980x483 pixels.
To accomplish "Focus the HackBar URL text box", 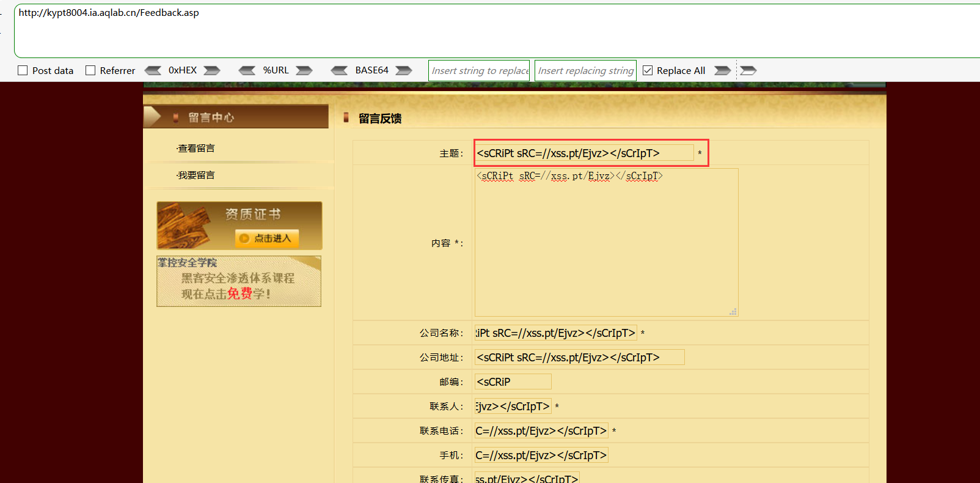I will pos(497,31).
